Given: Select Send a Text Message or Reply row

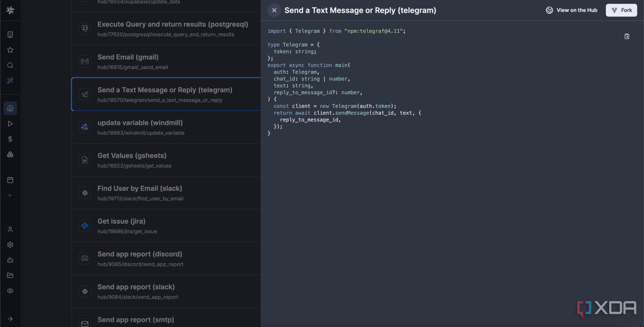Looking at the screenshot, I should 166,94.
